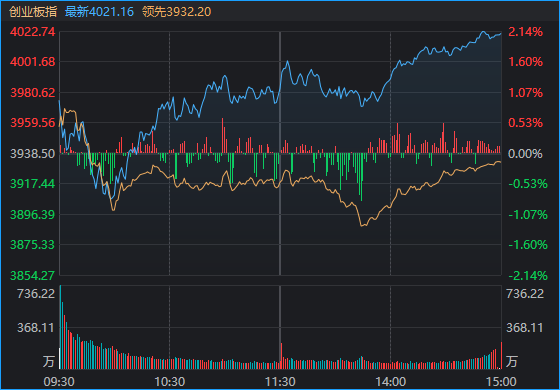Click the red volume spike at 11:30

[281, 356]
